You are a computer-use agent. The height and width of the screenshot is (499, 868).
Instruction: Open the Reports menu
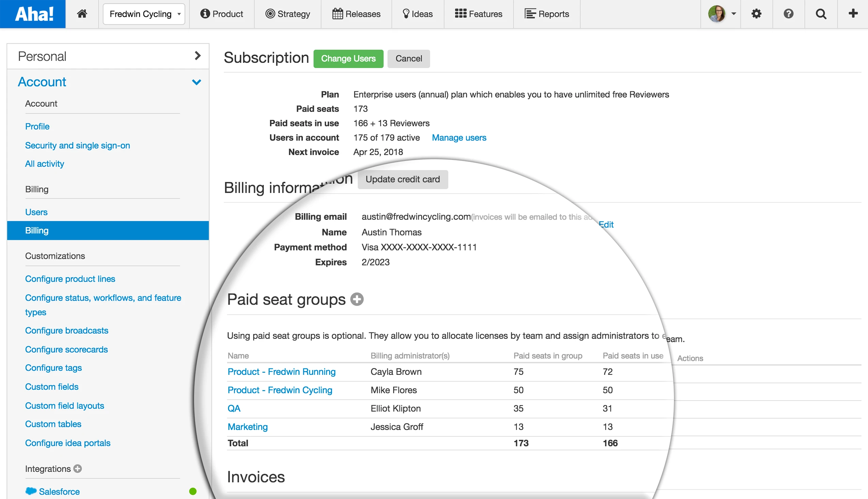tap(547, 14)
